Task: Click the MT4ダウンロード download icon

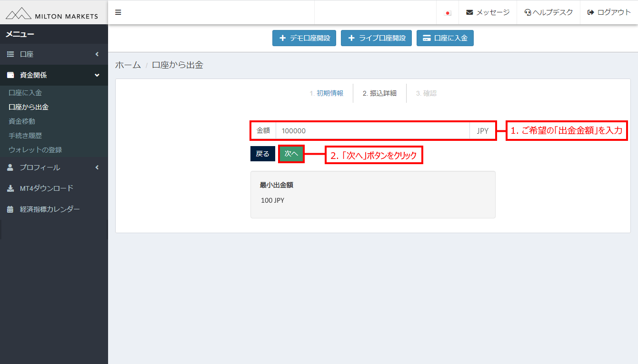Action: (x=10, y=188)
